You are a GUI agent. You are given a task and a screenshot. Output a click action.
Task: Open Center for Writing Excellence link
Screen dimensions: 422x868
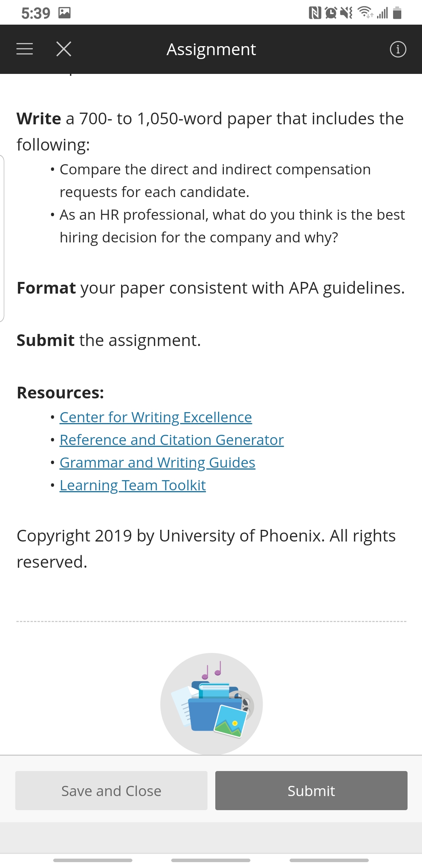[156, 417]
